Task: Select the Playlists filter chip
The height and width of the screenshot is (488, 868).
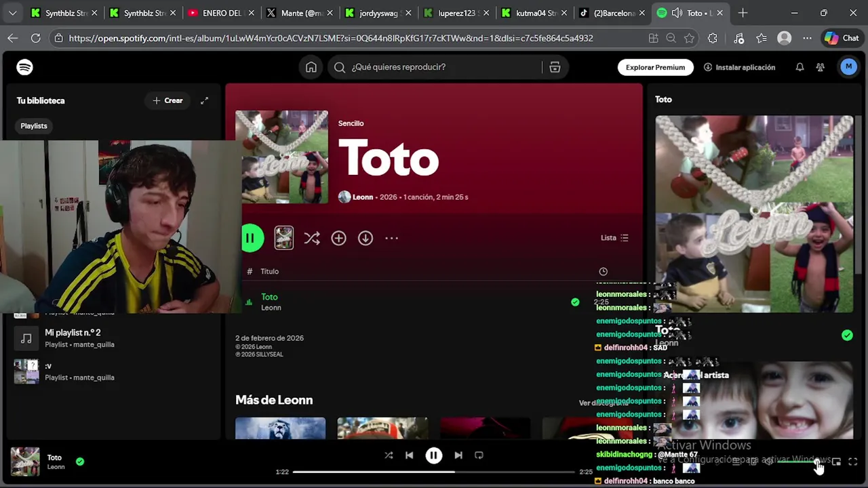Action: click(x=34, y=125)
